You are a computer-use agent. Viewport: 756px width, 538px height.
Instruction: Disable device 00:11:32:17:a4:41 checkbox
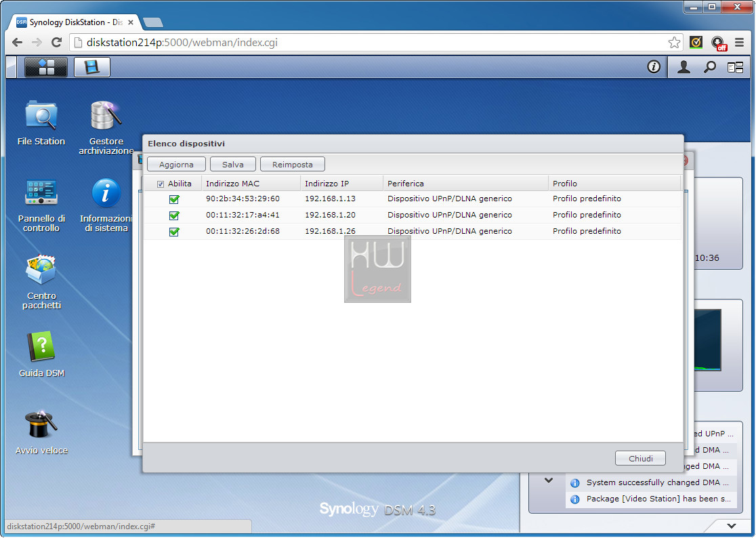click(x=174, y=215)
